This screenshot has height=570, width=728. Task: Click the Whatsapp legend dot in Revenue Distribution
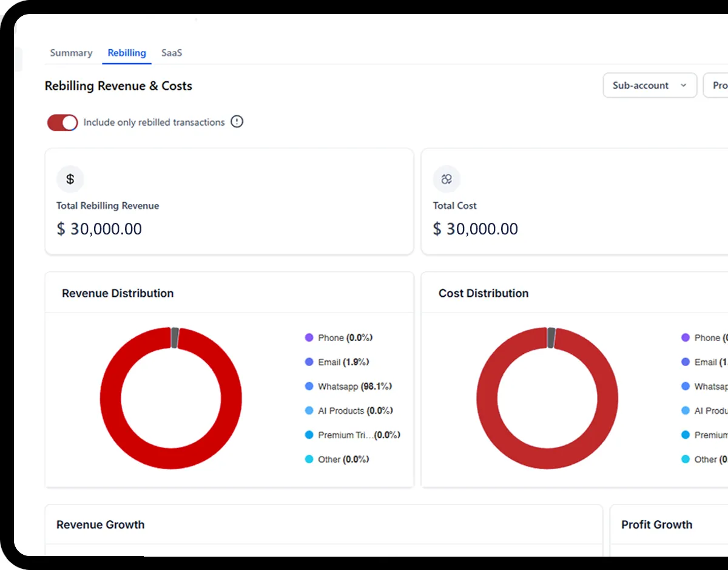coord(309,386)
